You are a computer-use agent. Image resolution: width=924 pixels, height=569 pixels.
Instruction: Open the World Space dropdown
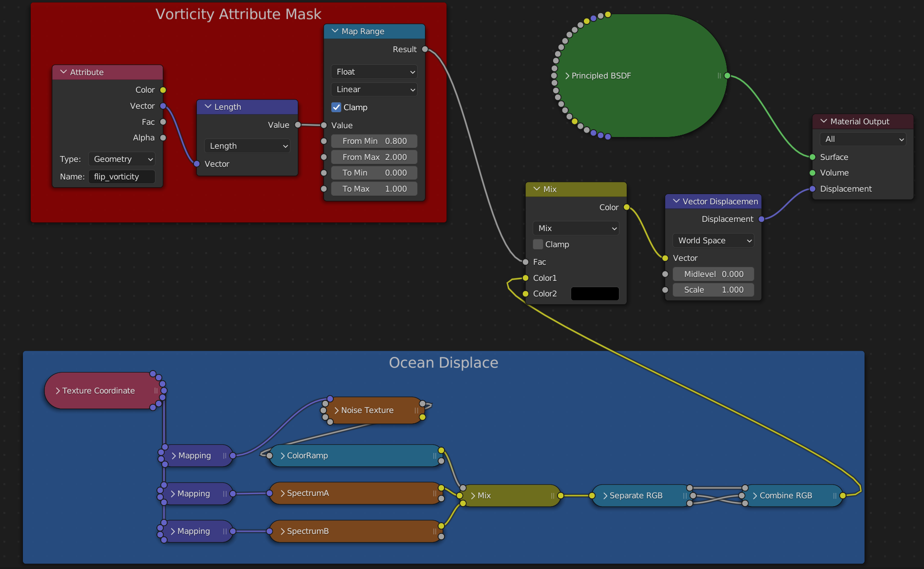click(713, 240)
